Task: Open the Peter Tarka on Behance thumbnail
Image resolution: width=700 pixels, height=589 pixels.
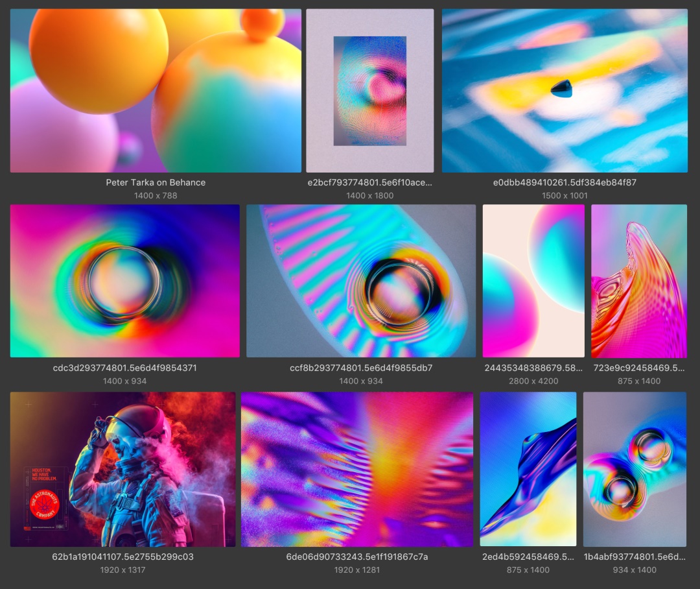Action: pyautogui.click(x=156, y=91)
